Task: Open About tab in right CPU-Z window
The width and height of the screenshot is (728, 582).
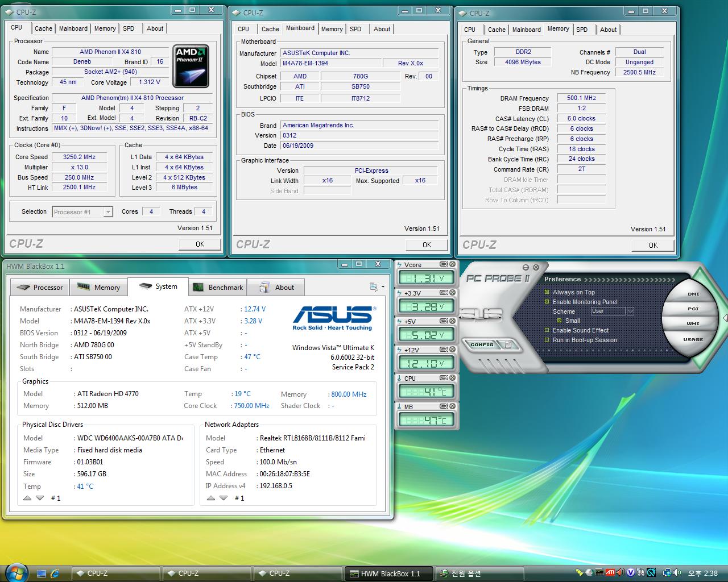Action: click(x=608, y=30)
